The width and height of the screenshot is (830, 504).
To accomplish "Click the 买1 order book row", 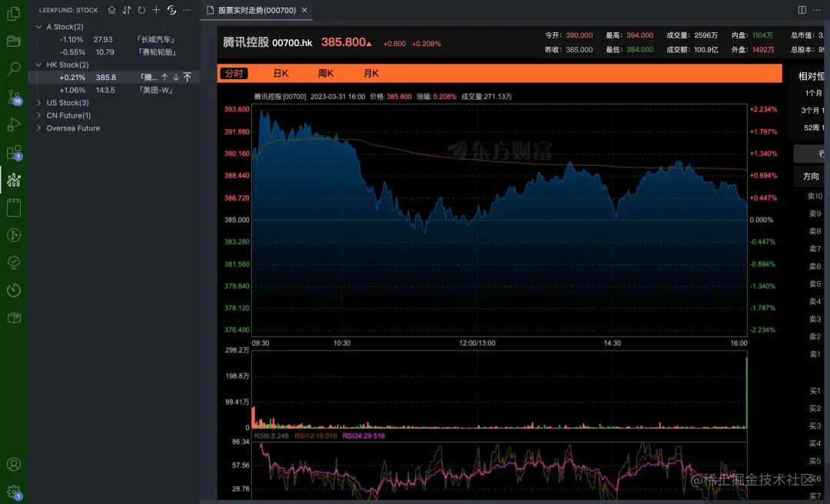I will (x=815, y=391).
